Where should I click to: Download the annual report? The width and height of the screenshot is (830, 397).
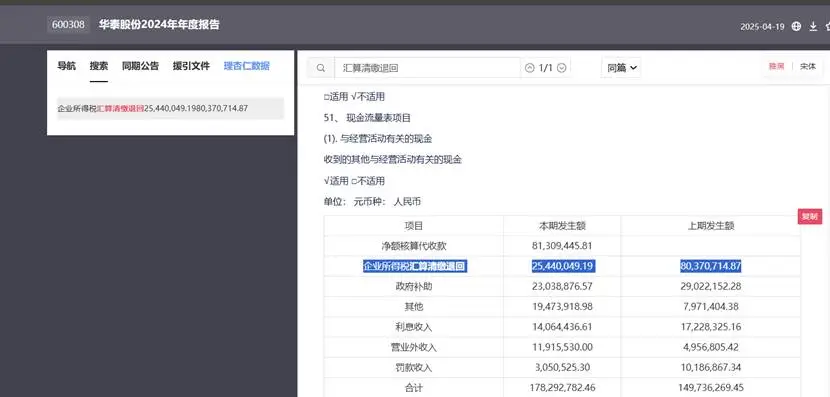(x=813, y=26)
